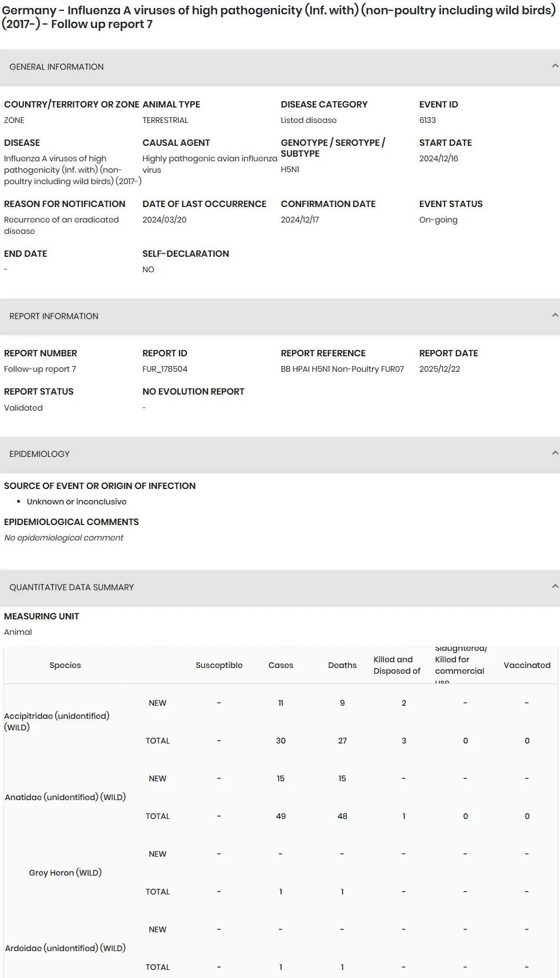Click the disease category Listed disease
The image size is (560, 978).
[309, 120]
